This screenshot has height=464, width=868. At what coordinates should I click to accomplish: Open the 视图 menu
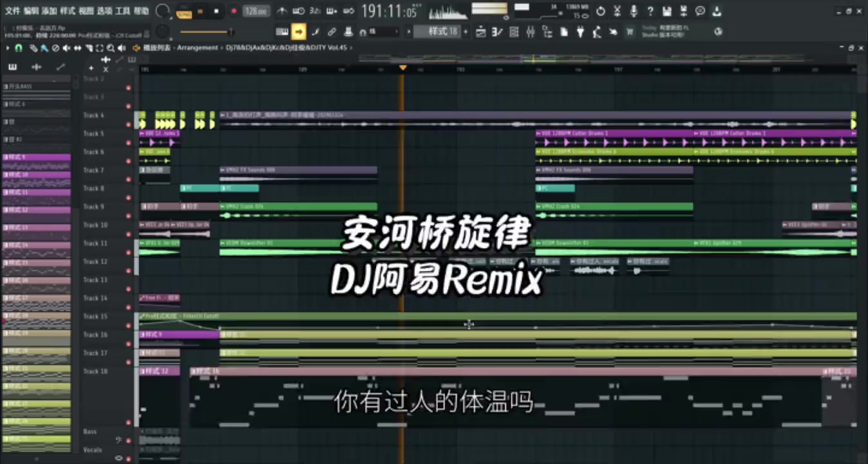tap(86, 11)
